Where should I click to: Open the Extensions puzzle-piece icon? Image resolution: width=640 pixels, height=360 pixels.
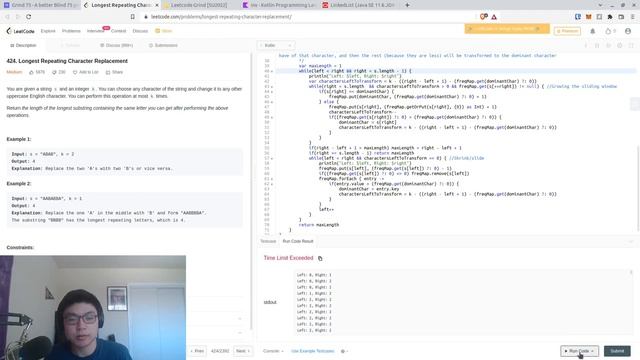(x=610, y=17)
